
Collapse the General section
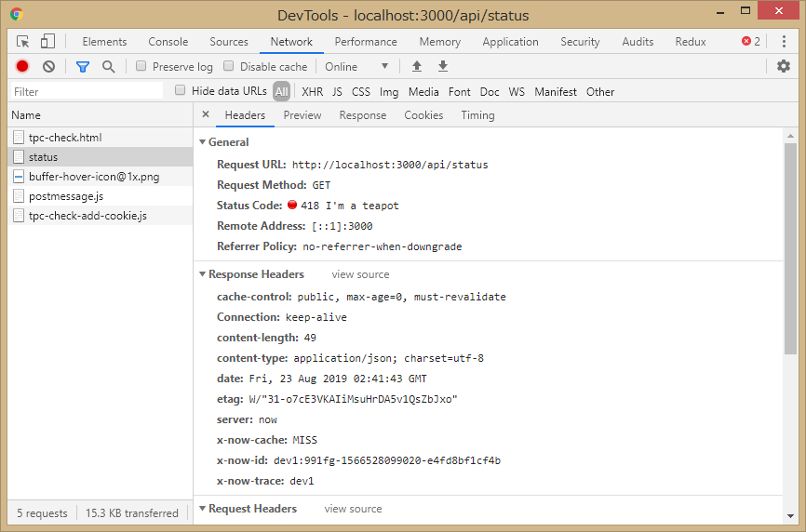[203, 142]
